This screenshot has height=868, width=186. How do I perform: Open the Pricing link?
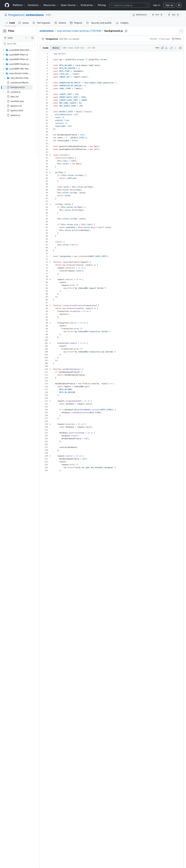click(x=102, y=5)
